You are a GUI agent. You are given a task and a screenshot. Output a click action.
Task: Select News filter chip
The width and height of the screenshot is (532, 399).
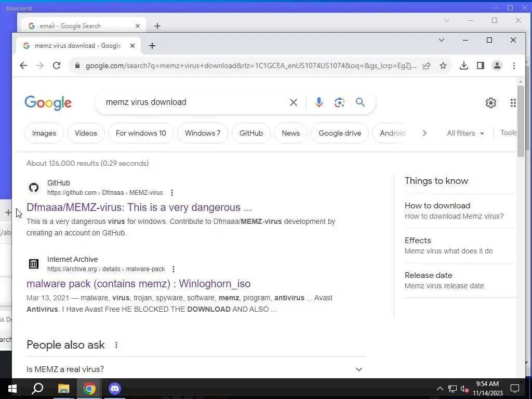click(x=291, y=133)
